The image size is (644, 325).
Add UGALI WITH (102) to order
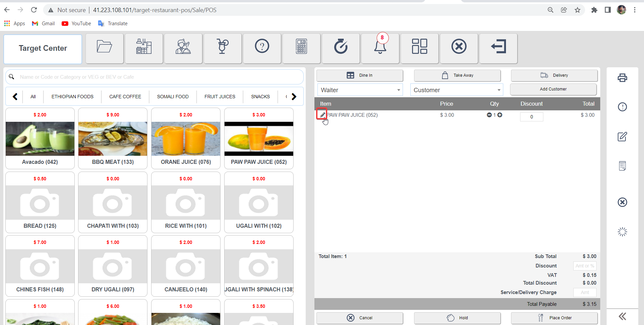(259, 202)
